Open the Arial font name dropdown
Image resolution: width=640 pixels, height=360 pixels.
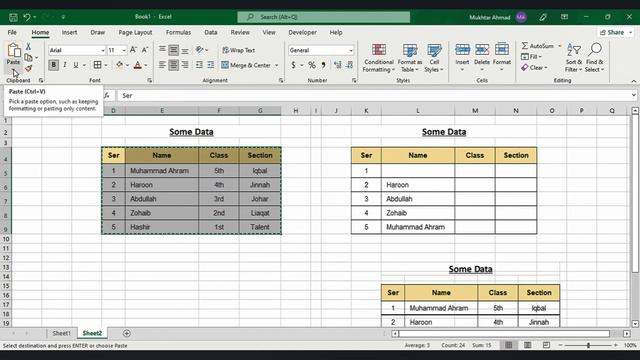click(102, 50)
